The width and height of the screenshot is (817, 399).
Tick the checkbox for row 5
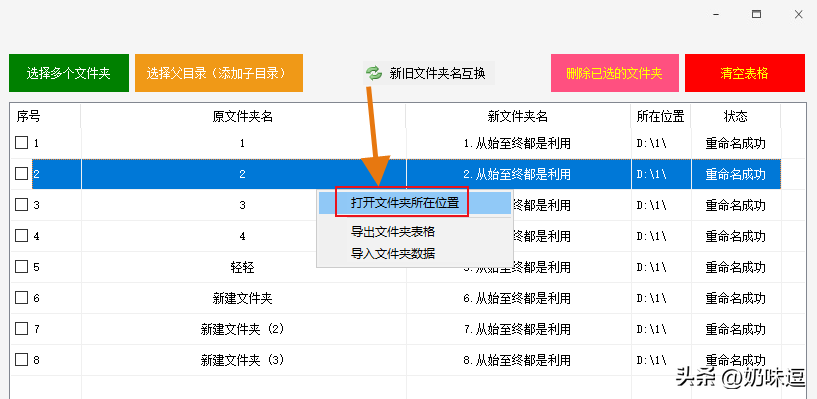point(21,267)
